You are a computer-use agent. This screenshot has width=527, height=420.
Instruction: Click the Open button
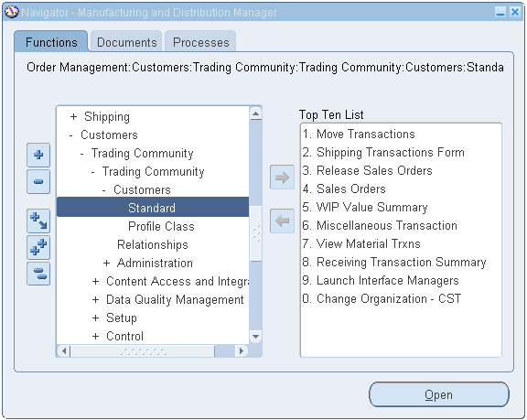pyautogui.click(x=438, y=394)
